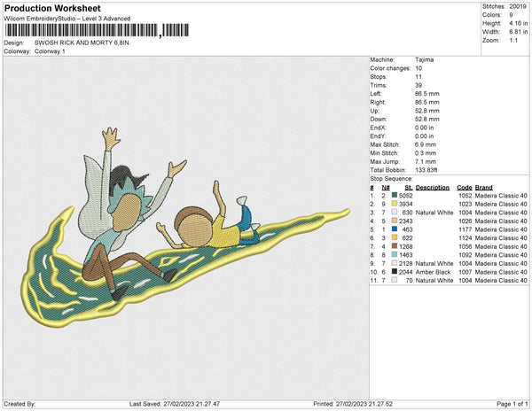Click the blue swatch beside stitch count 463
This screenshot has width=532, height=411.
click(394, 229)
